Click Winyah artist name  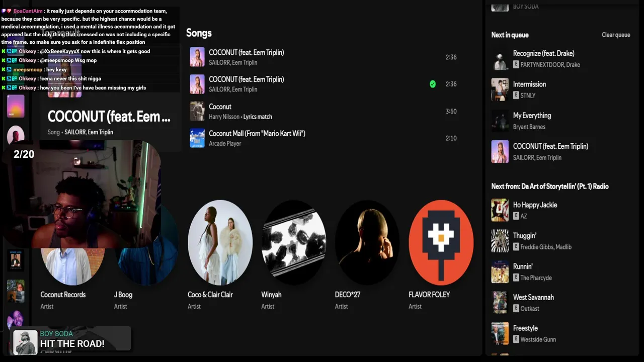pos(271,295)
